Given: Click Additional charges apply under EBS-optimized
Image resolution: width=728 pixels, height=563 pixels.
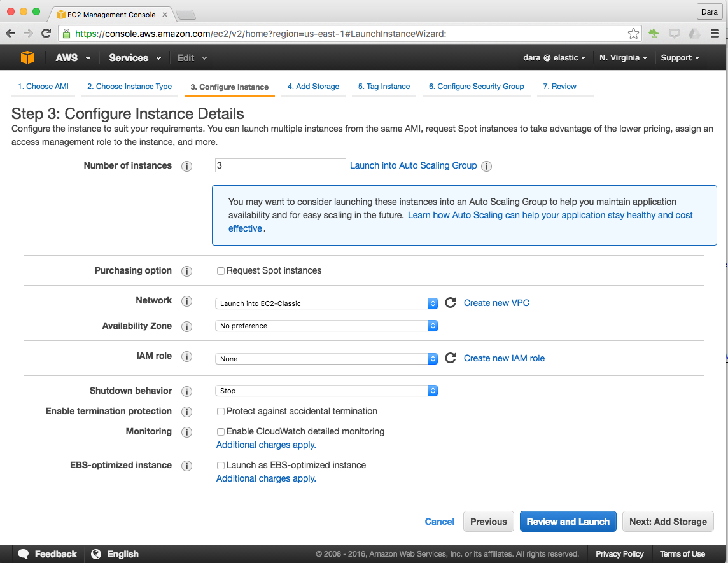Looking at the screenshot, I should pyautogui.click(x=266, y=478).
